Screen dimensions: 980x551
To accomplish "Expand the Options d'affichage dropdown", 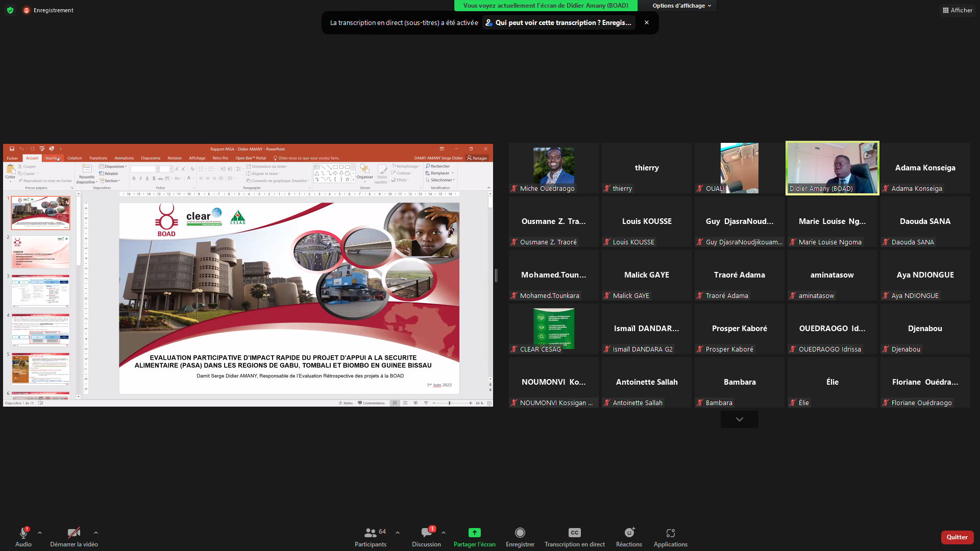I will pos(681,6).
